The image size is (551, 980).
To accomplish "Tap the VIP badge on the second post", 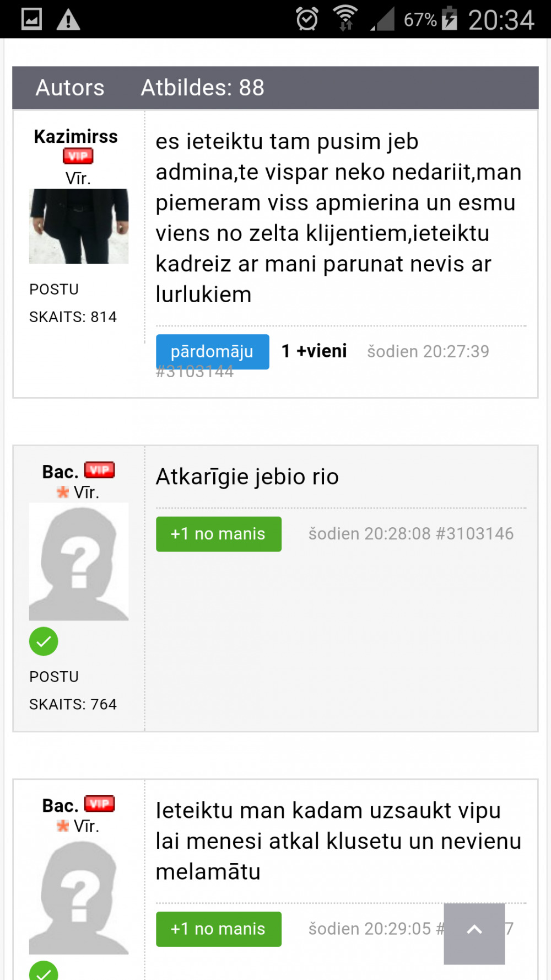I will coord(99,470).
